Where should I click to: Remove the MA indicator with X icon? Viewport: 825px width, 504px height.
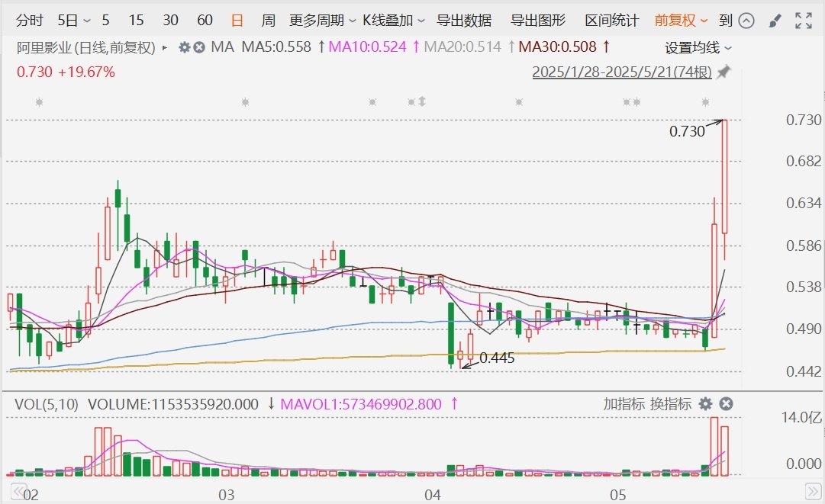(199, 48)
